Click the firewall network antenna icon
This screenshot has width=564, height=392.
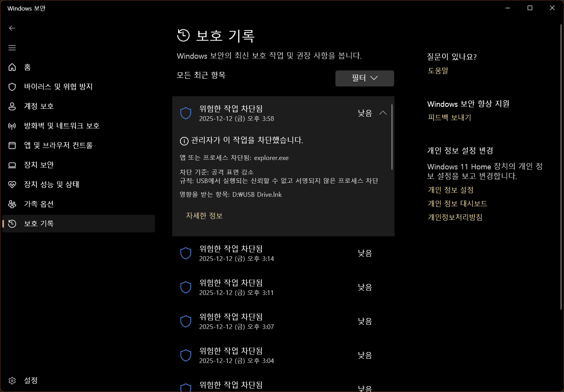(x=12, y=126)
